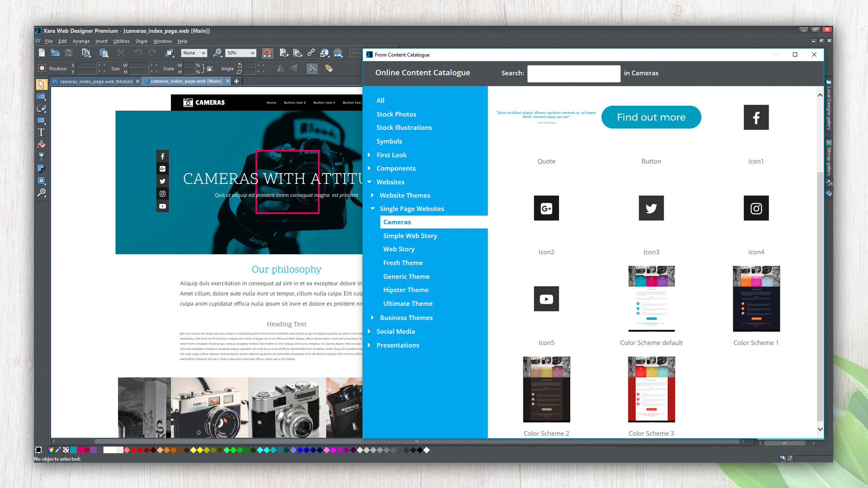Select the Photo tool camera icon

pos(41,96)
